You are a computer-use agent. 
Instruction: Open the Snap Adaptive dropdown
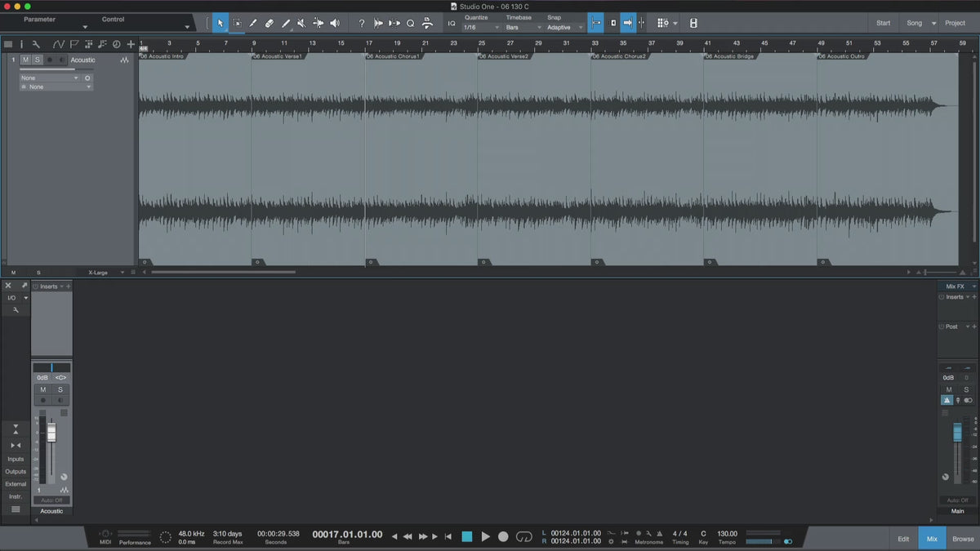[565, 28]
